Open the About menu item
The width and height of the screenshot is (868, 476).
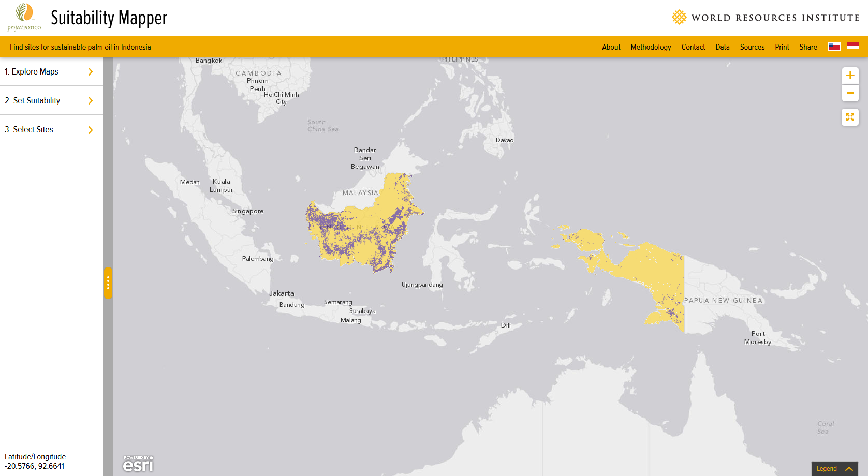tap(611, 47)
